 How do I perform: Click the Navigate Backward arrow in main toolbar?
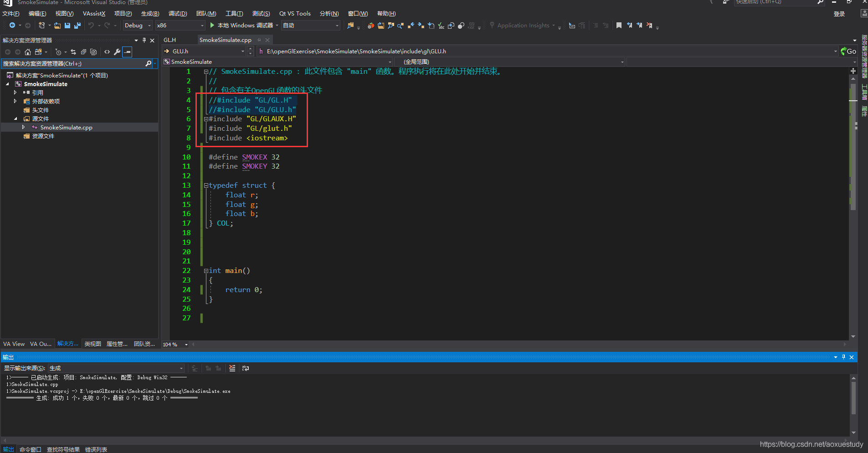(12, 26)
